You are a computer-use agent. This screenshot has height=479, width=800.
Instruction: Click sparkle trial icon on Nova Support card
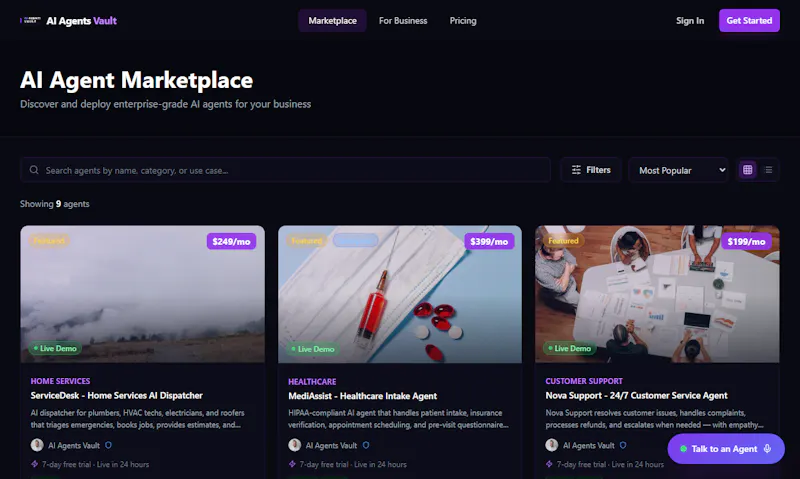coord(549,464)
